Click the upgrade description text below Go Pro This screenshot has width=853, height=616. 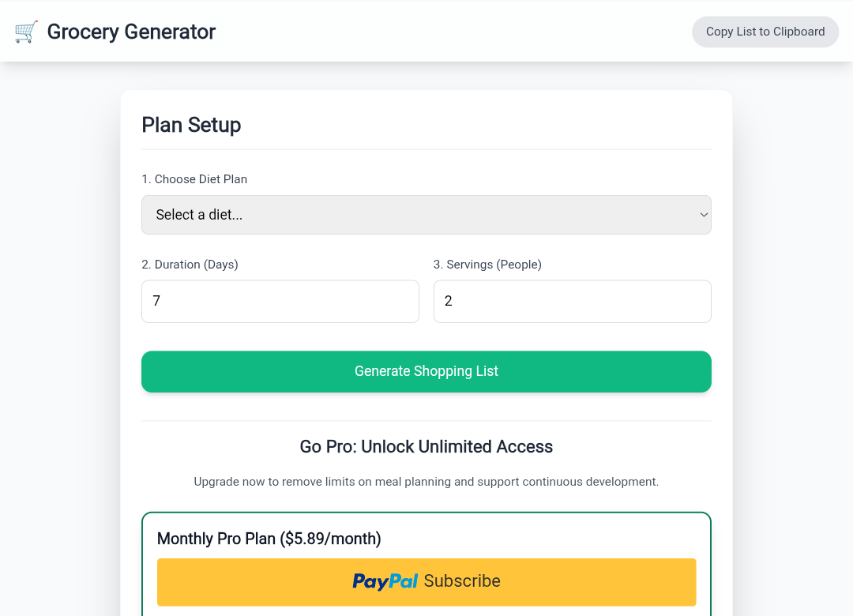coord(426,481)
